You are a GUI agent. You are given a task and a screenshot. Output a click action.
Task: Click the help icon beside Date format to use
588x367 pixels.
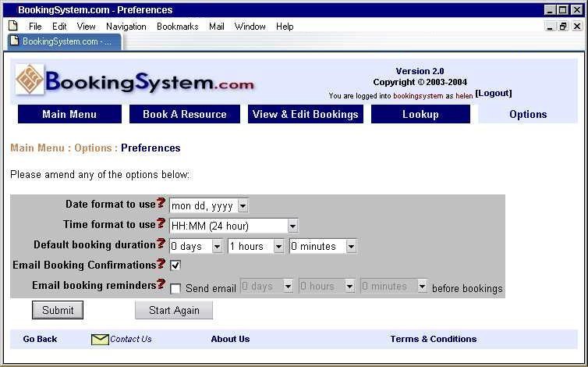[x=161, y=203]
